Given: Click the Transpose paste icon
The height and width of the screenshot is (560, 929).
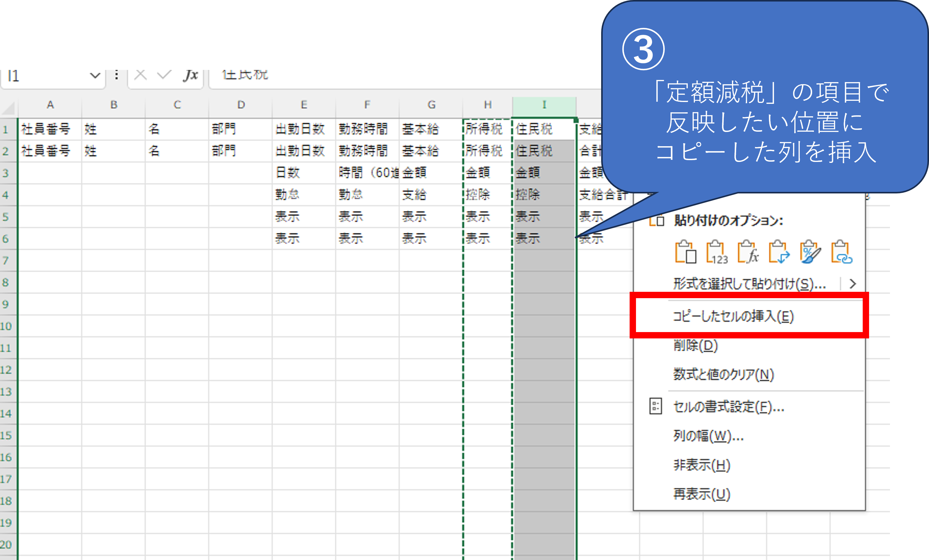Looking at the screenshot, I should coord(779,252).
